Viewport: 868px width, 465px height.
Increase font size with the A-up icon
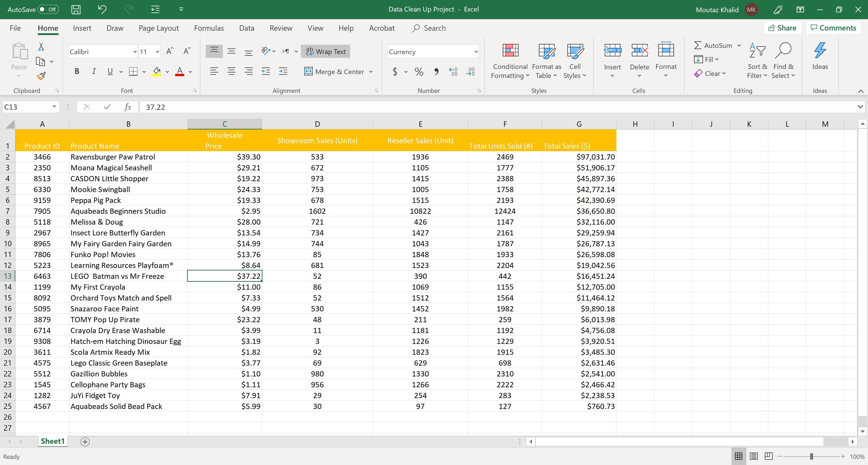(x=170, y=52)
